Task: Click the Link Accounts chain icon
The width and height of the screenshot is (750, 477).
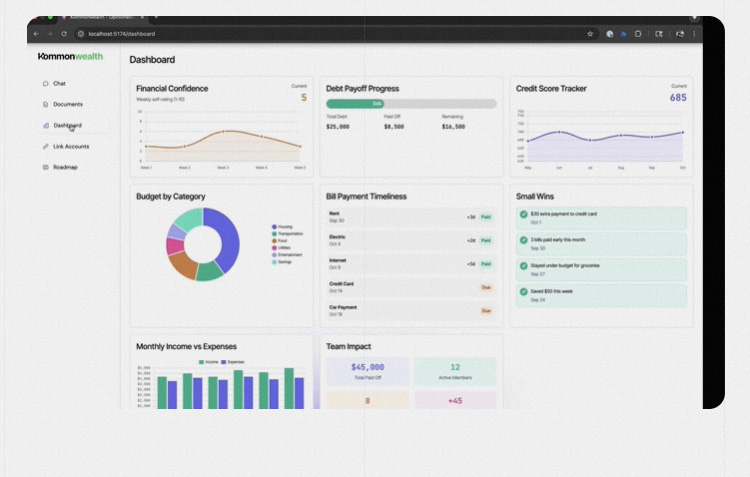Action: (46, 146)
